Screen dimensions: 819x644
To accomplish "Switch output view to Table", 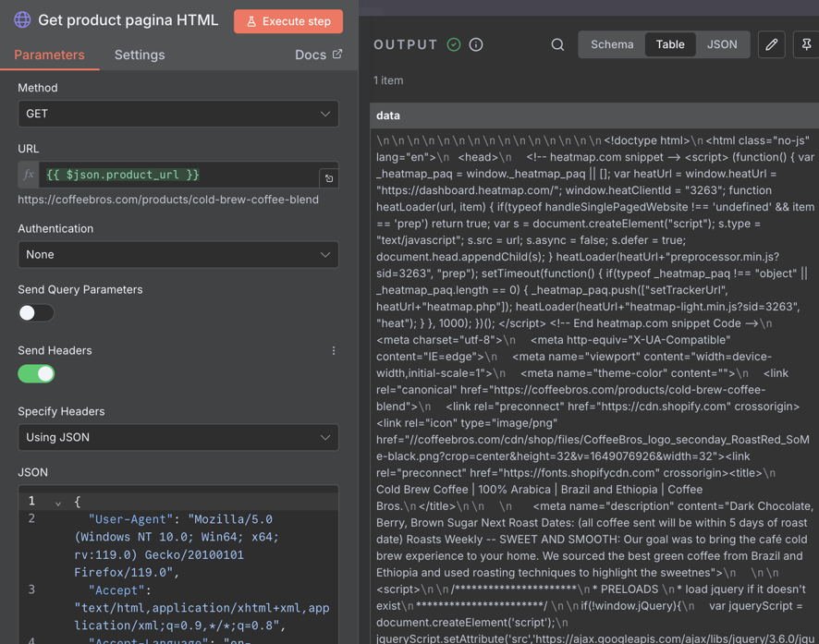I will click(670, 45).
